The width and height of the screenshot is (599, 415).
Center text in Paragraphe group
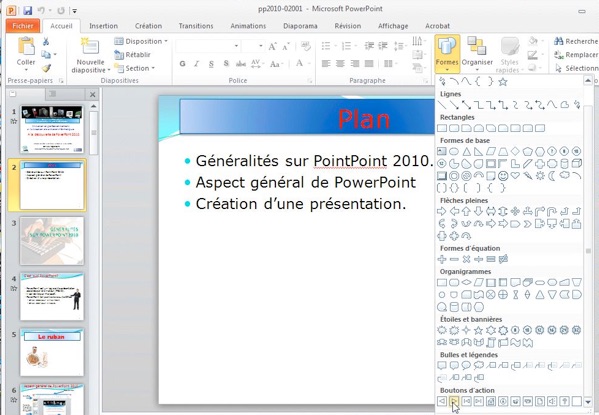tap(340, 63)
